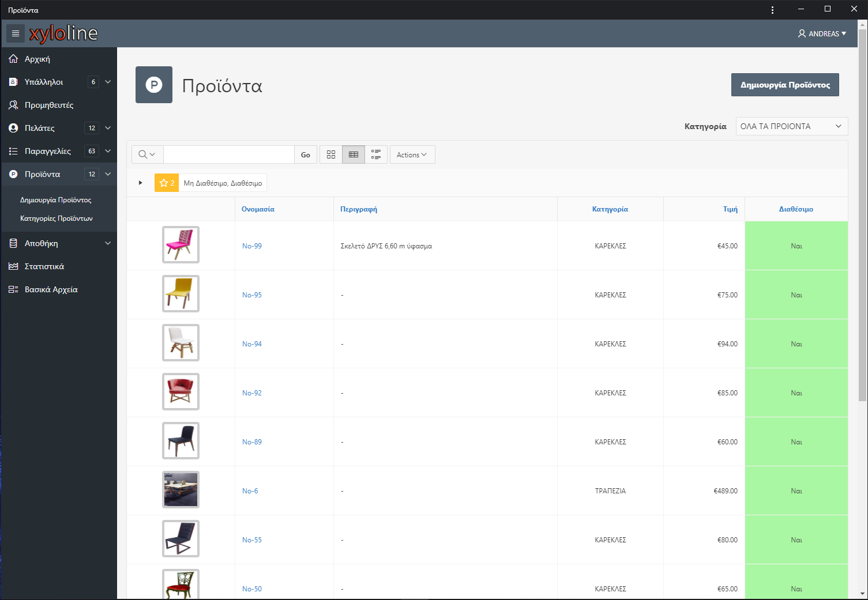This screenshot has width=868, height=600.
Task: Open Βασικά Αρχεία section
Action: tap(51, 289)
